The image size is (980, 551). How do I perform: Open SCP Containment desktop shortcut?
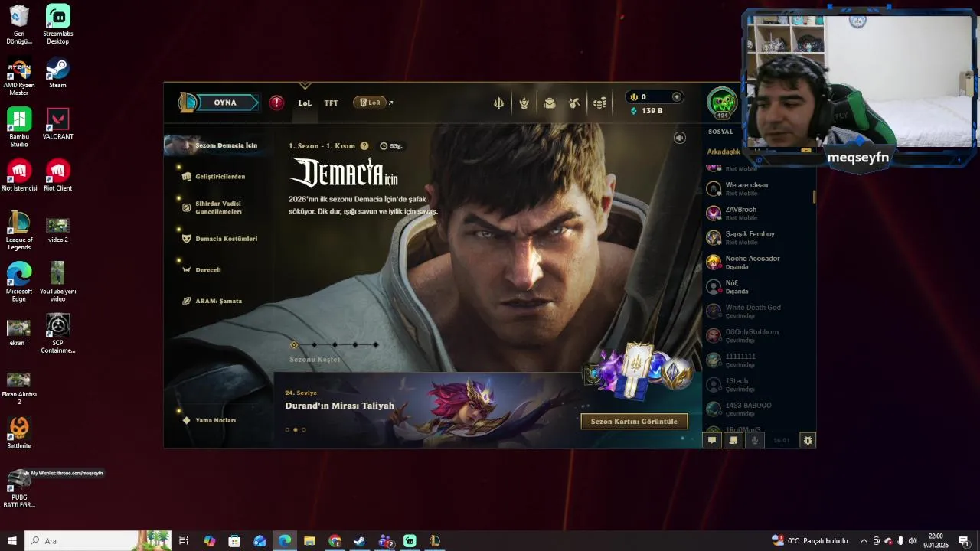[x=58, y=334]
